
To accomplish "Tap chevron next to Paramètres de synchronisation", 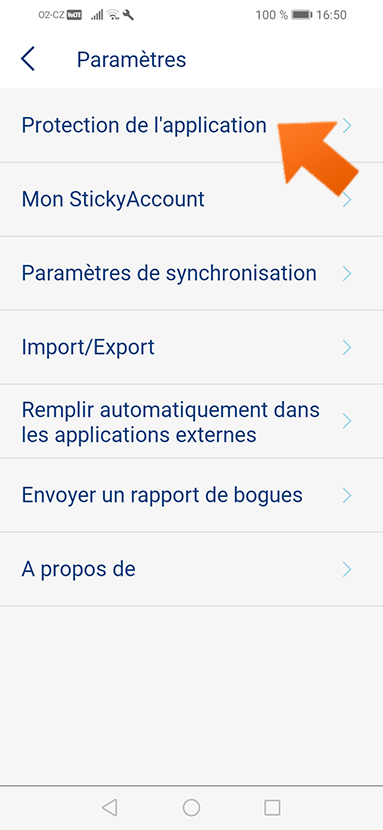I will click(x=347, y=274).
